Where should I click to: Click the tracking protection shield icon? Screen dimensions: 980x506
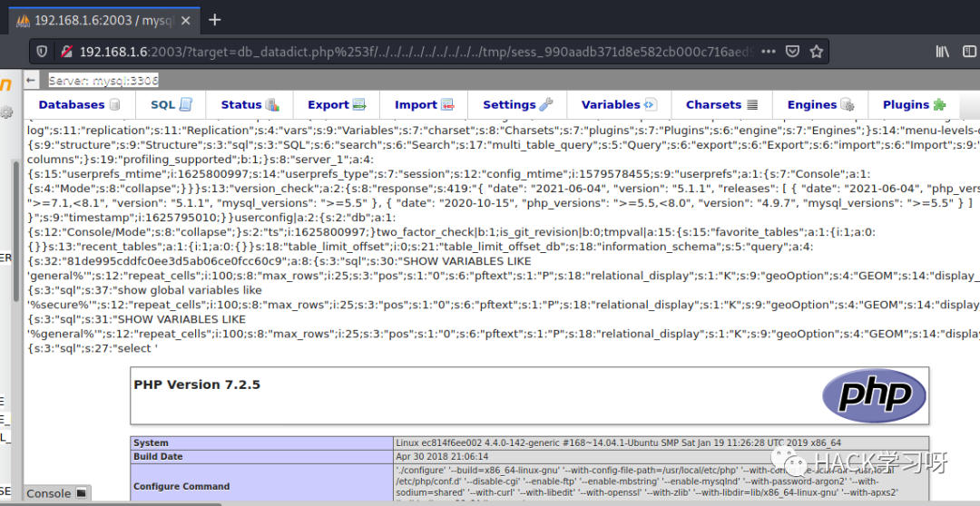[x=42, y=52]
